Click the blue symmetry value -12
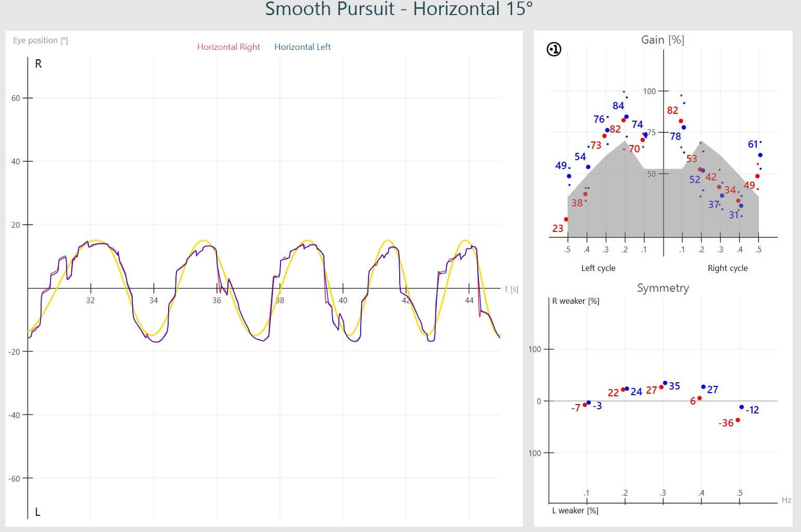This screenshot has height=532, width=801. pos(753,410)
